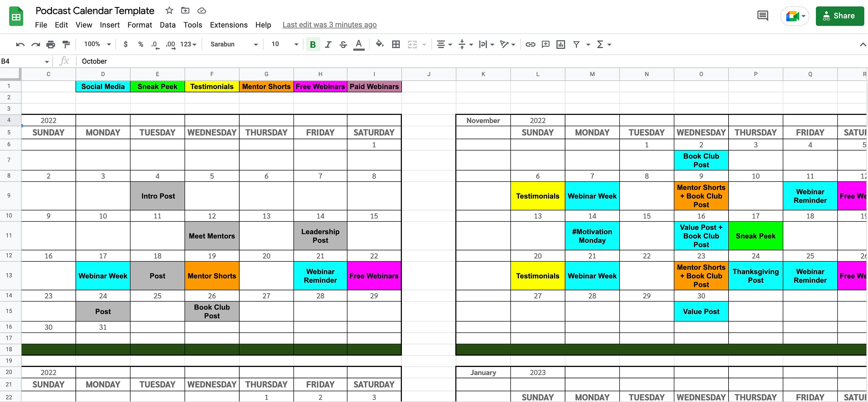Open the Help menu
Image resolution: width=868 pixels, height=402 pixels.
pos(263,25)
